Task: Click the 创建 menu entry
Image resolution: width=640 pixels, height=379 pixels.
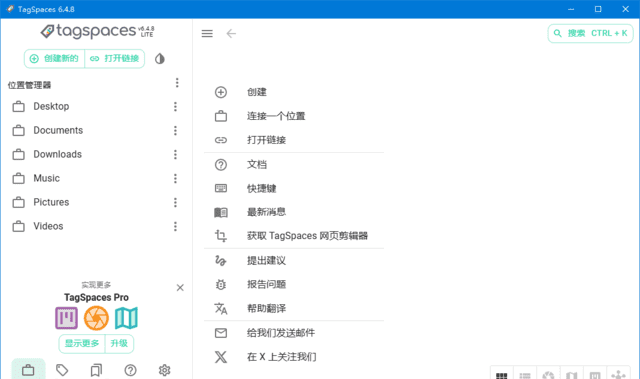Action: (294, 92)
